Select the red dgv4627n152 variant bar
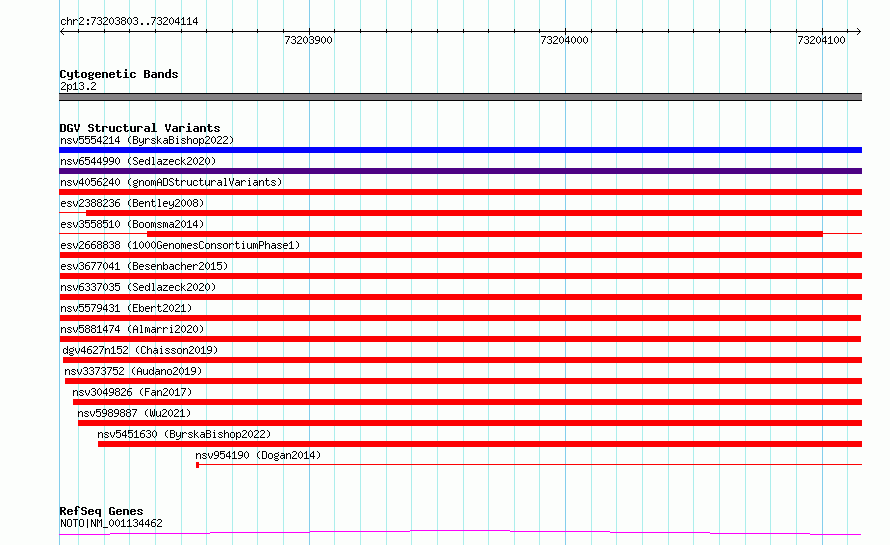This screenshot has width=890, height=545. (463, 360)
